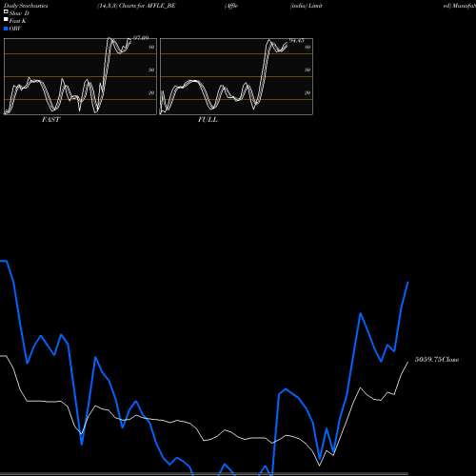Click the FAST panel's latest value label
The height and width of the screenshot is (476, 476).
coord(141,38)
